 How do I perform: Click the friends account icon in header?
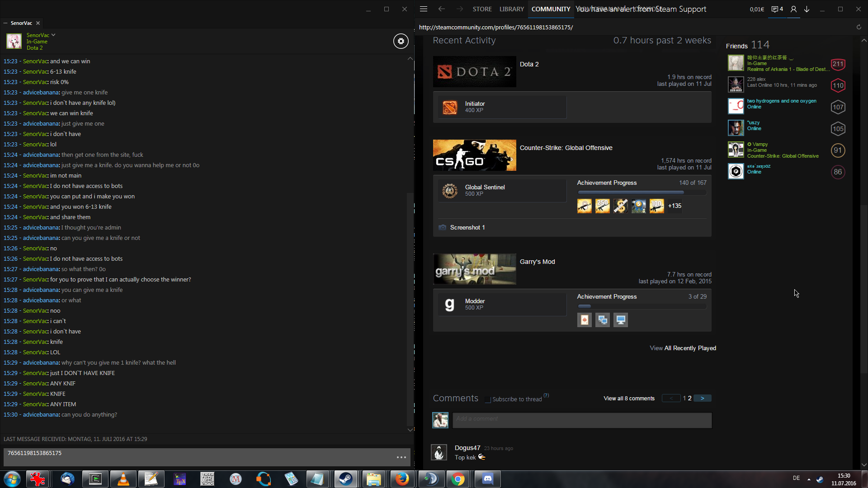[x=793, y=9]
